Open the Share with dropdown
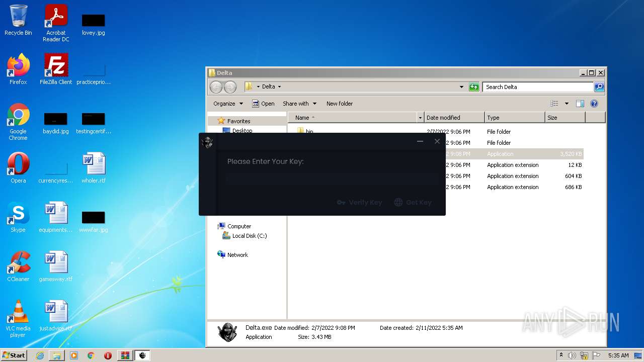Screen dimensions: 644x362 299,104
